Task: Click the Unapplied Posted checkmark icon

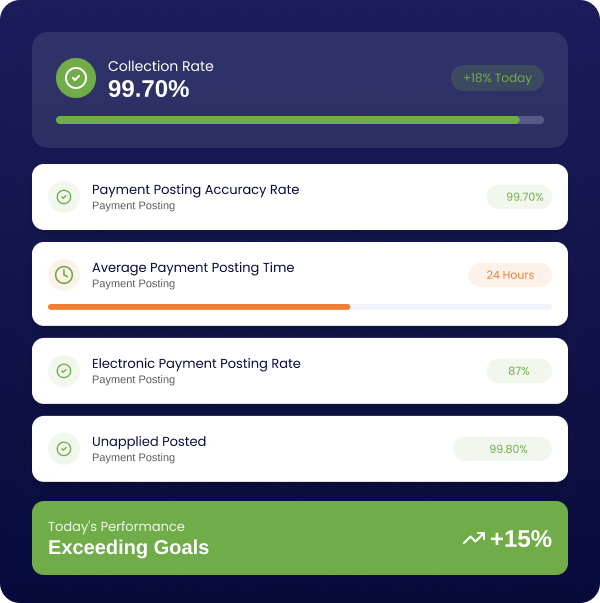Action: tap(64, 449)
